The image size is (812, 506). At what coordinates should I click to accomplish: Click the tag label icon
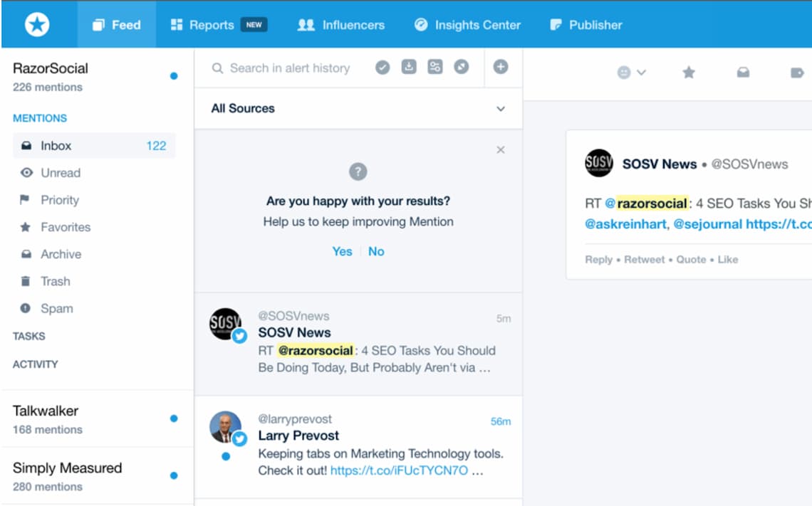[797, 73]
